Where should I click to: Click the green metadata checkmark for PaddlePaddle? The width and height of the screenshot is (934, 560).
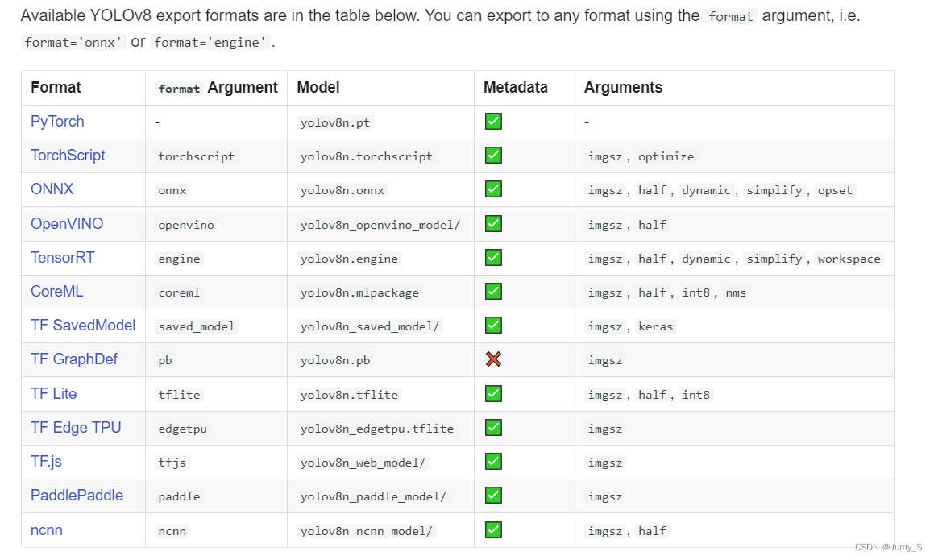click(x=493, y=496)
